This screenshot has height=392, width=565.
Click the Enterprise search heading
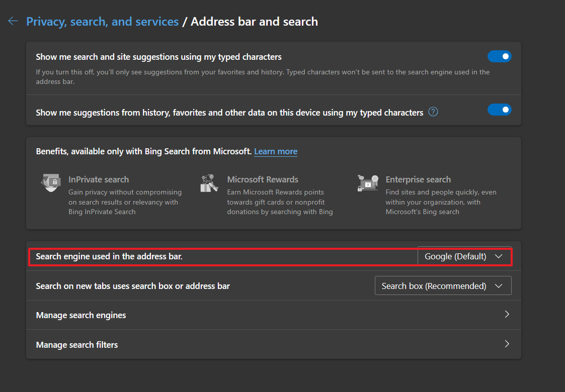coord(418,179)
